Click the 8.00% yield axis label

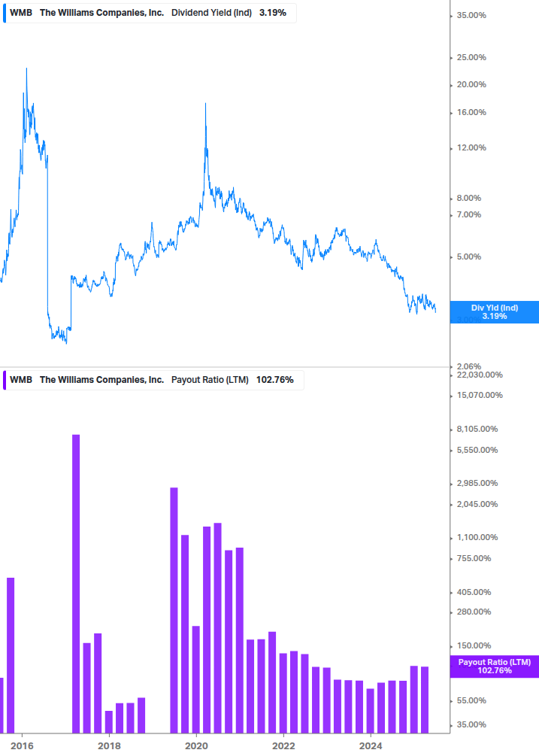click(468, 198)
